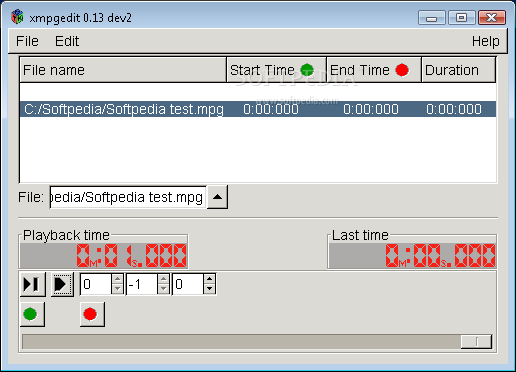Click the Duration column header

[459, 70]
